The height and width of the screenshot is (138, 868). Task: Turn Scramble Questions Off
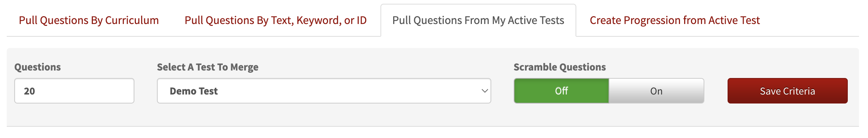point(561,91)
